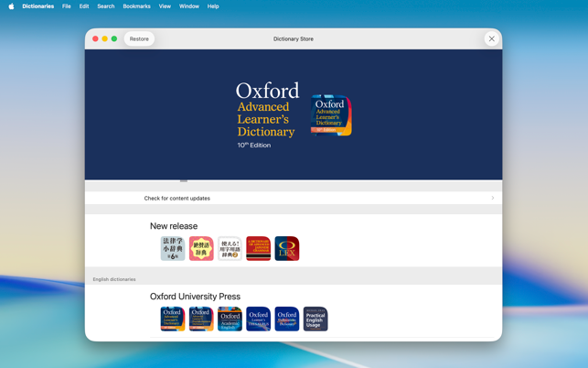Click the New release heading
Screen dimensions: 588x368
pyautogui.click(x=174, y=226)
